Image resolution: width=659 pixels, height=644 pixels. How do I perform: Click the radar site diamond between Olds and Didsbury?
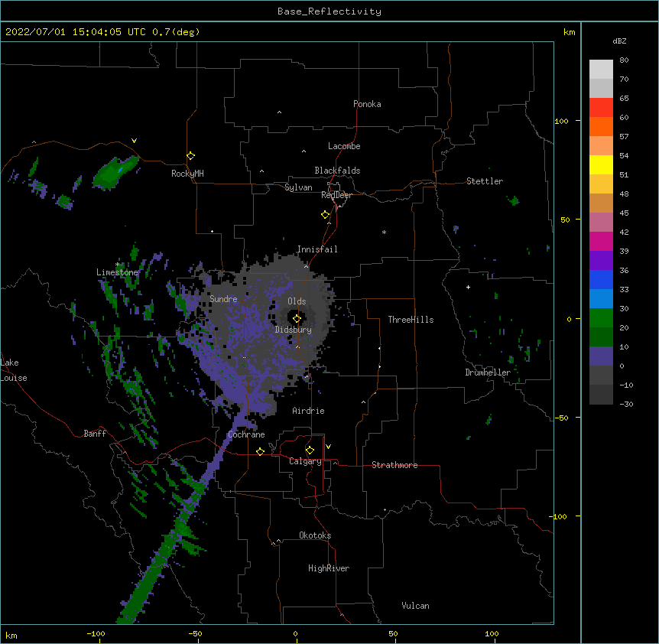tap(297, 319)
